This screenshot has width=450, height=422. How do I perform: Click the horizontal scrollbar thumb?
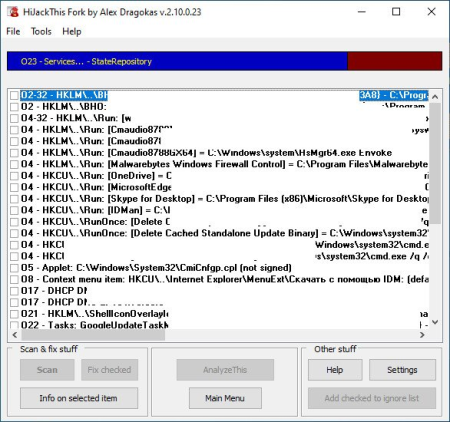(93, 335)
